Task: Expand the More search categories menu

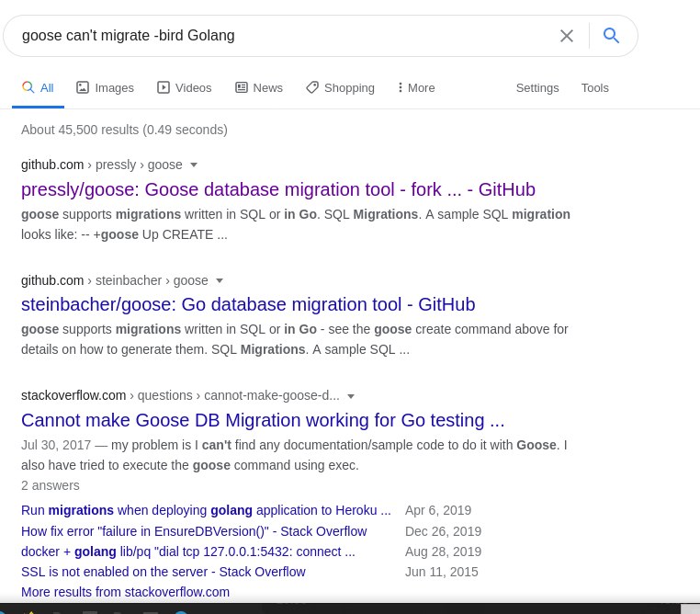Action: pos(416,87)
